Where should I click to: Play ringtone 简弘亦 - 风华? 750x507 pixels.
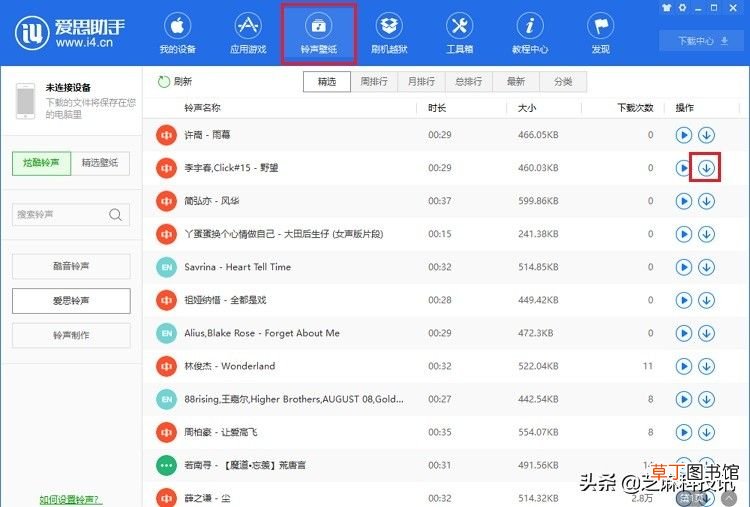[x=684, y=201]
